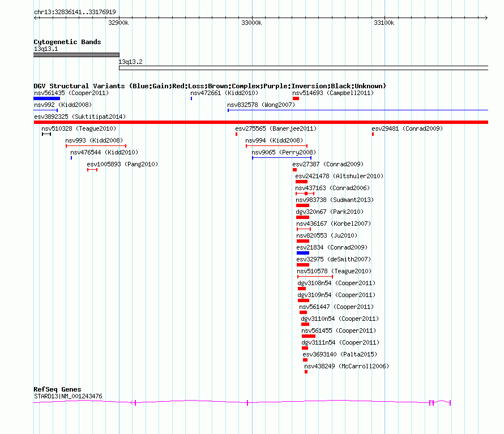Click the left arrow at ruler start
Image resolution: width=504 pixels, height=434 pixels.
pyautogui.click(x=35, y=18)
